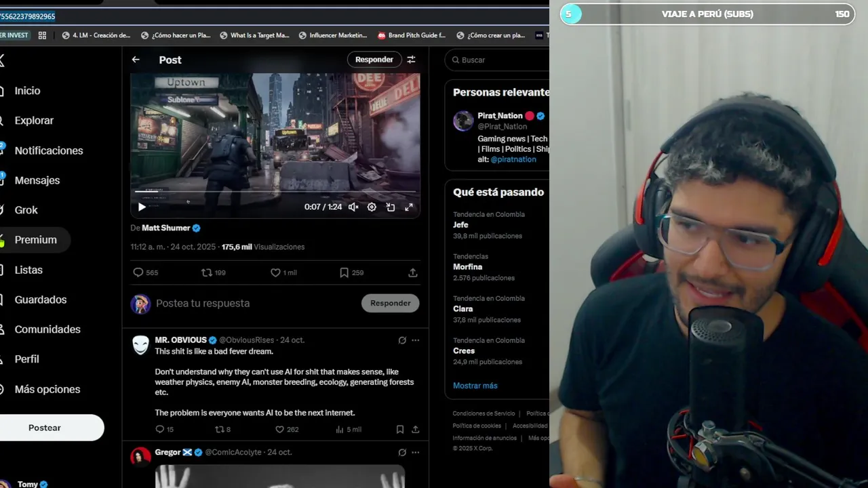The width and height of the screenshot is (868, 488).
Task: Click the top Responder button in header
Action: (x=374, y=60)
